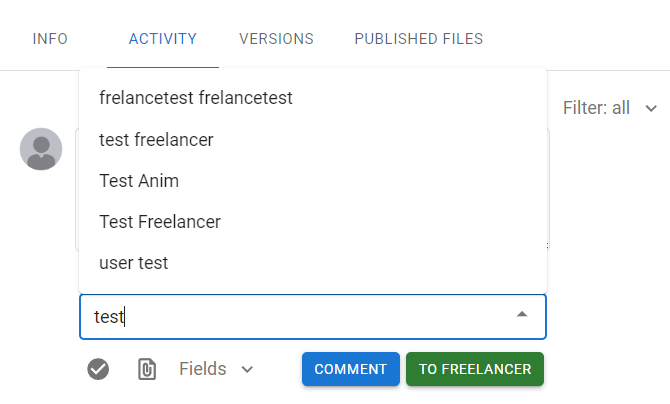Click the chevron next to Fields
Image resolution: width=670 pixels, height=404 pixels.
[247, 369]
